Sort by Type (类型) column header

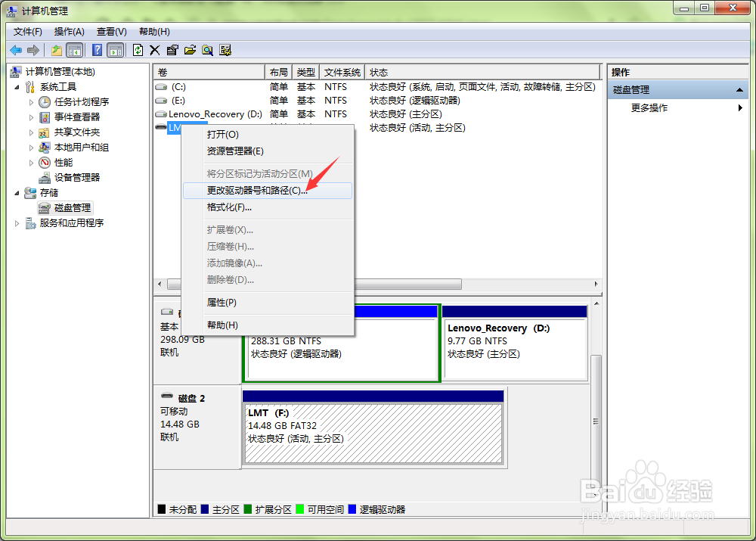(305, 73)
